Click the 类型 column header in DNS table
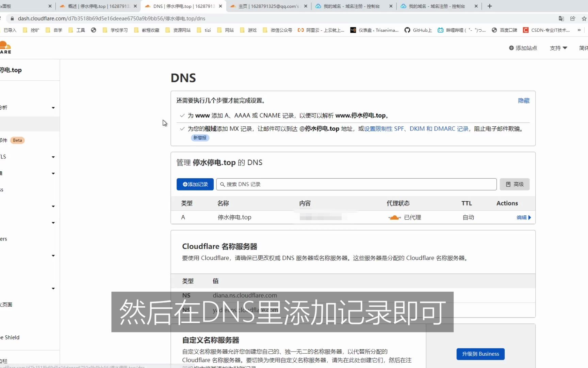Viewport: 588px width, 368px height. click(x=187, y=203)
